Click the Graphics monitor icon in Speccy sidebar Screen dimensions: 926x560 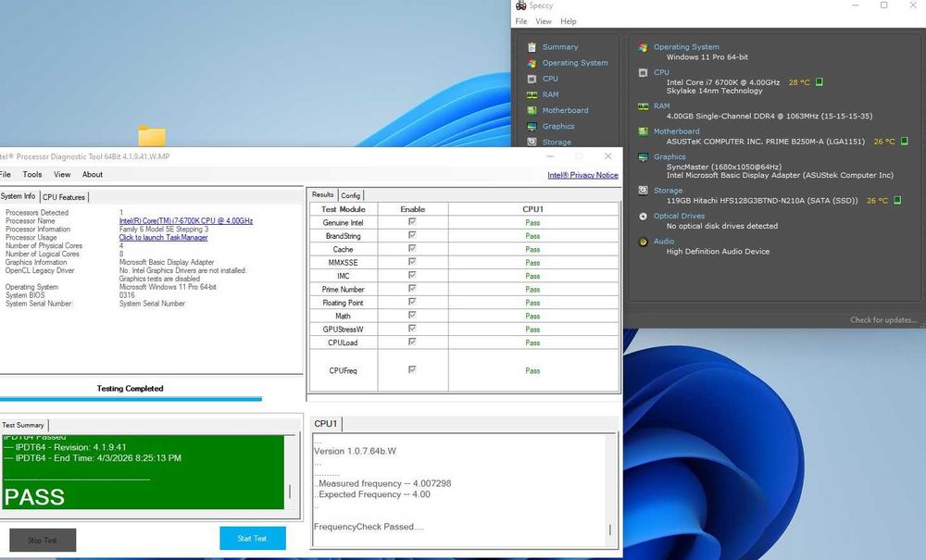532,126
